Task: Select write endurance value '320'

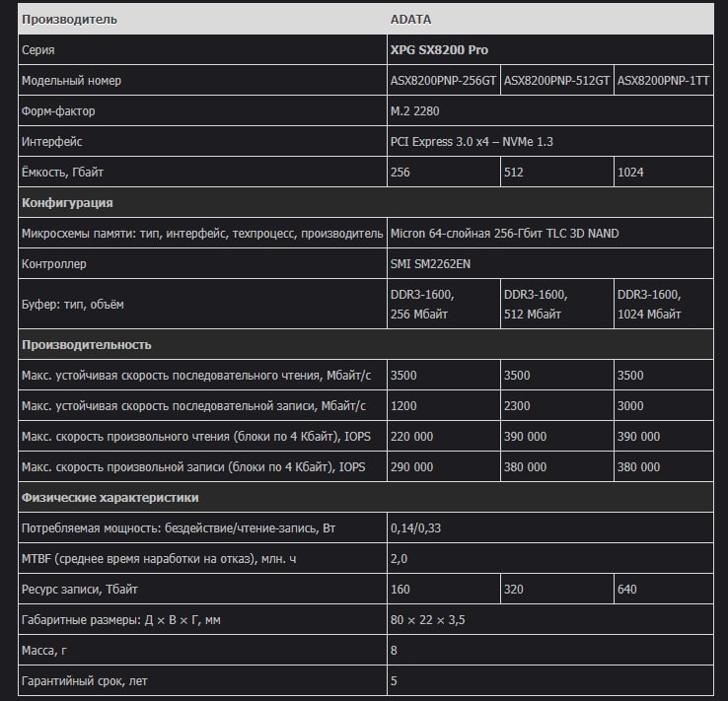Action: (514, 590)
